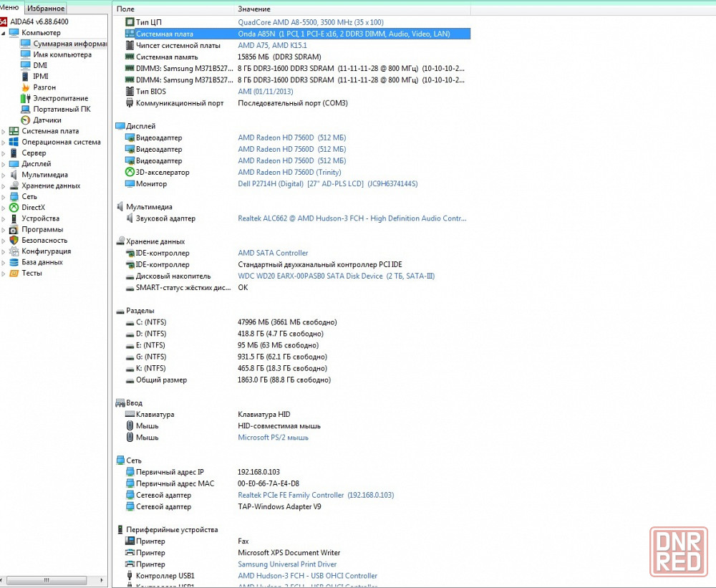
Task: Expand the Системная плата tree node
Action: [4, 132]
